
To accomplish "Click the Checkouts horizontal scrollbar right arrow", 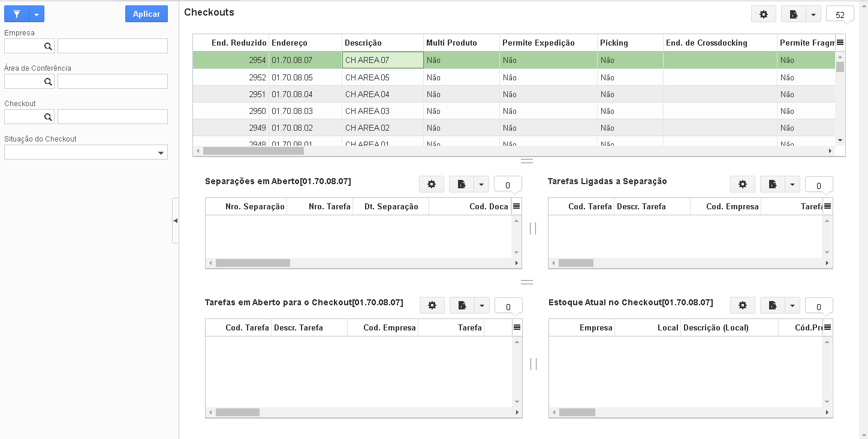I will [830, 151].
